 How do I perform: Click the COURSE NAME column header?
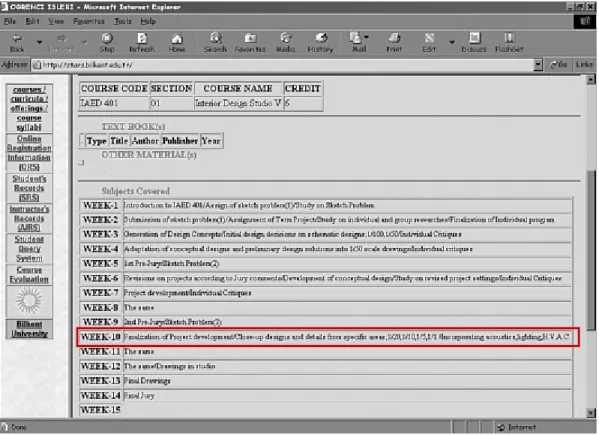tap(238, 89)
